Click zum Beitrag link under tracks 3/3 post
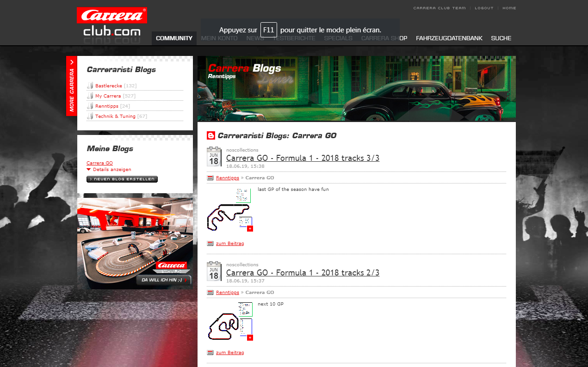The height and width of the screenshot is (367, 588). pos(230,243)
